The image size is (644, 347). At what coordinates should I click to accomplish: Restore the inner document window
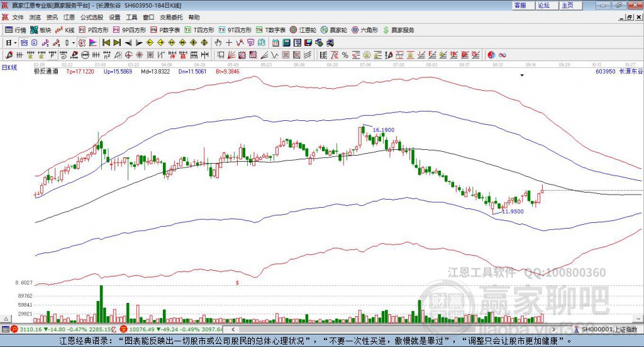tap(630, 17)
